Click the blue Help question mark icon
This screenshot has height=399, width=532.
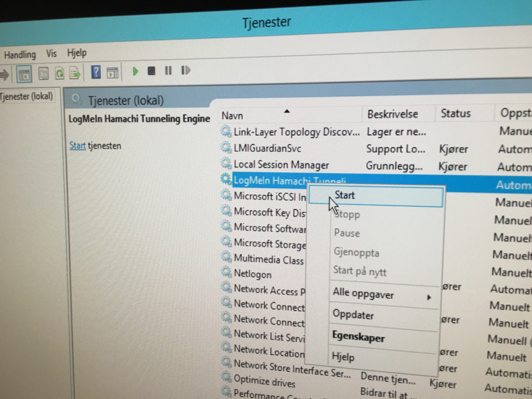point(96,72)
